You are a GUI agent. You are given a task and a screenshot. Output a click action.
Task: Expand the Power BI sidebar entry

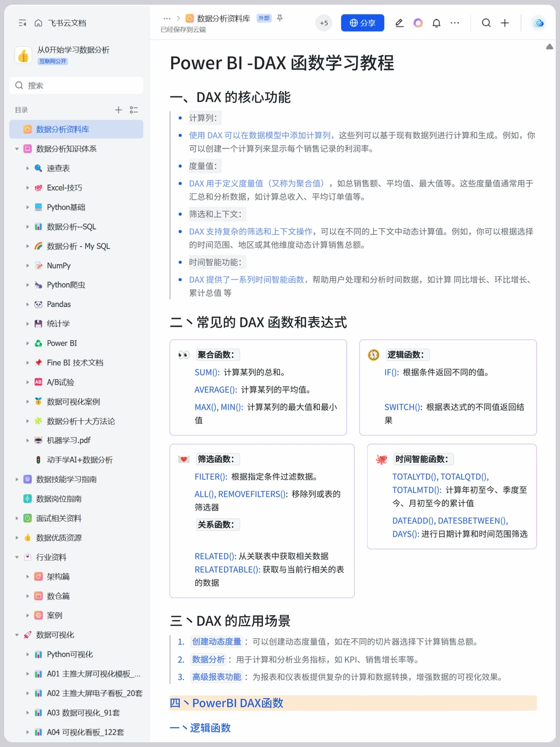[x=27, y=343]
